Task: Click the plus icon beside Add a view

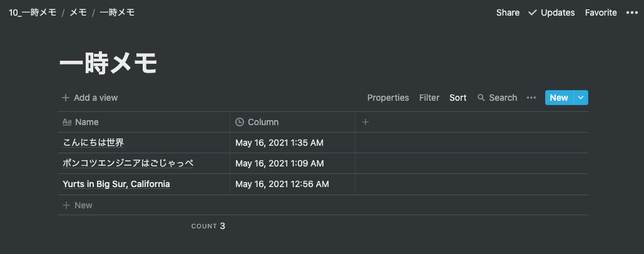Action: [66, 98]
